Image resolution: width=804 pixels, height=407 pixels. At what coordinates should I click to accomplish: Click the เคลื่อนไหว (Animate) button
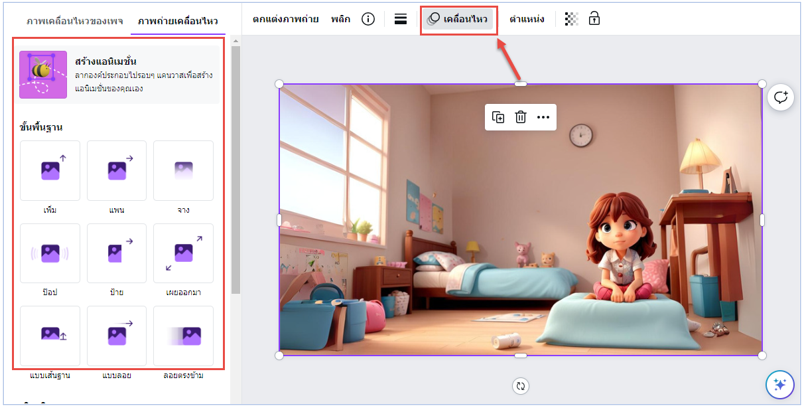click(459, 19)
